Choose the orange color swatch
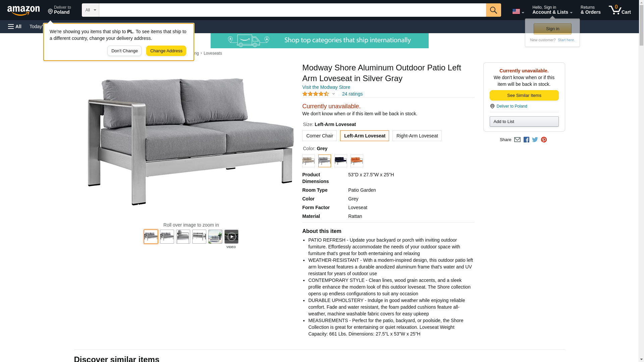Viewport: 644px width, 362px height. click(x=357, y=161)
